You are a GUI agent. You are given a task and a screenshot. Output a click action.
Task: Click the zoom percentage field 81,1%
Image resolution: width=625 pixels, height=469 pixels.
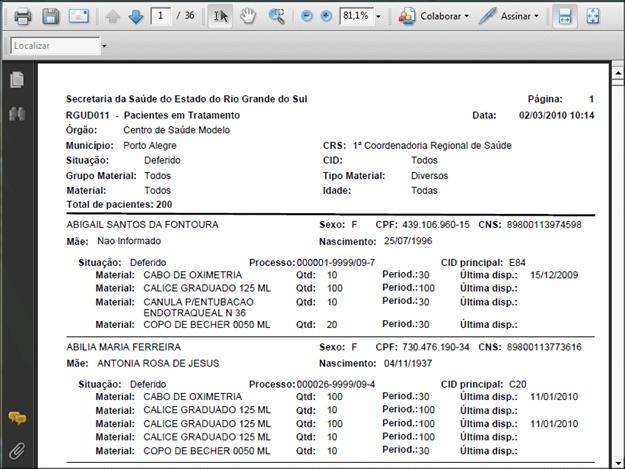point(356,16)
